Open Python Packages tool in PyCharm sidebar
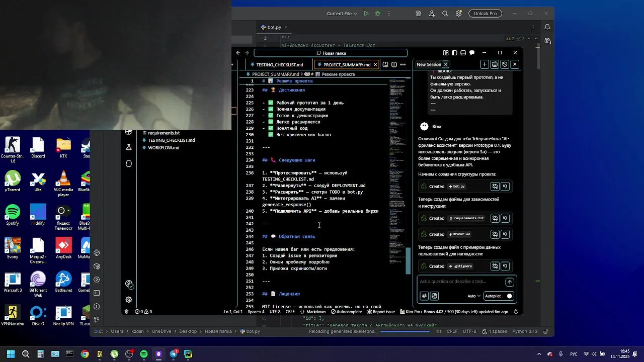 pyautogui.click(x=97, y=266)
